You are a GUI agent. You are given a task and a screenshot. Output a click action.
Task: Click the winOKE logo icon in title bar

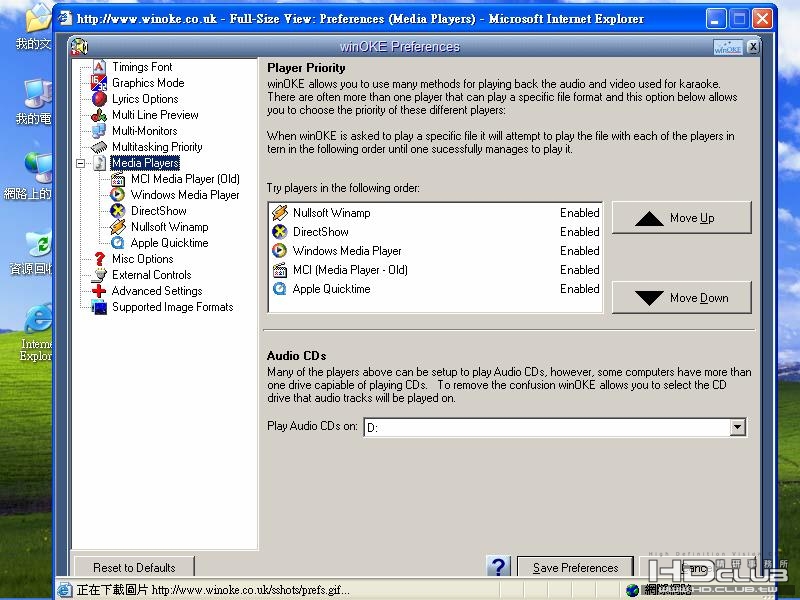79,46
